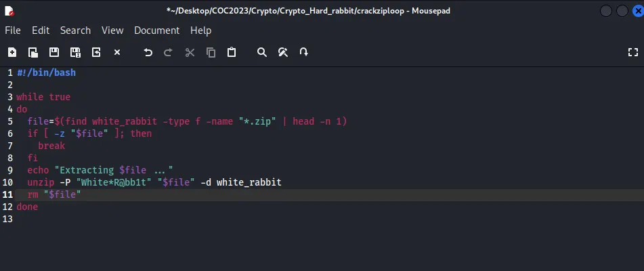Paste clipboard with toolbar paste icon
Image resolution: width=644 pixels, height=271 pixels.
pyautogui.click(x=232, y=52)
